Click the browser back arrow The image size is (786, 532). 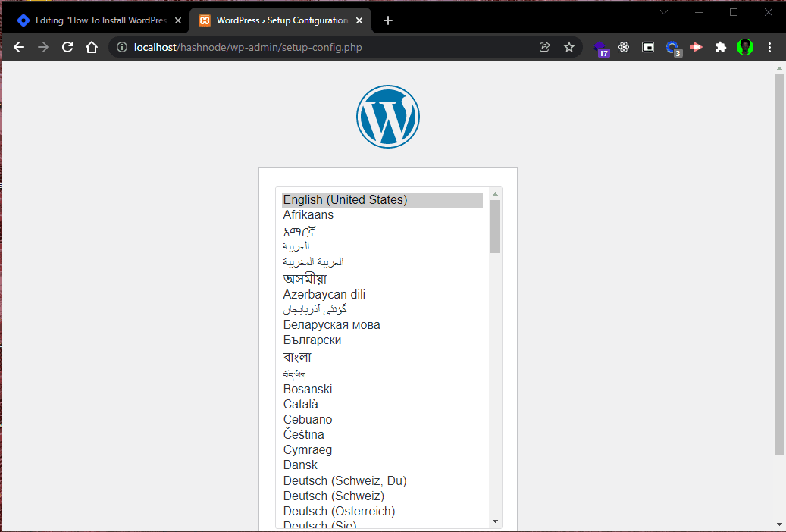19,47
